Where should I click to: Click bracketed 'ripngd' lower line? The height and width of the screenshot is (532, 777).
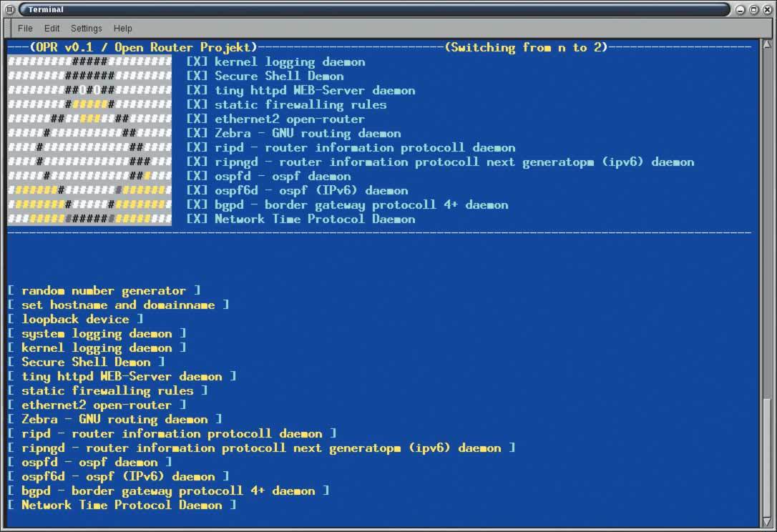click(x=262, y=448)
